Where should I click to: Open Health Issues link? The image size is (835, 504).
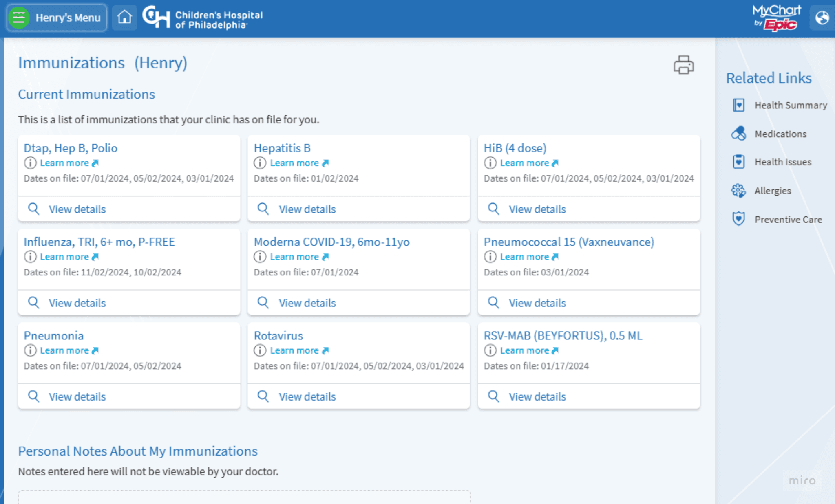click(782, 162)
